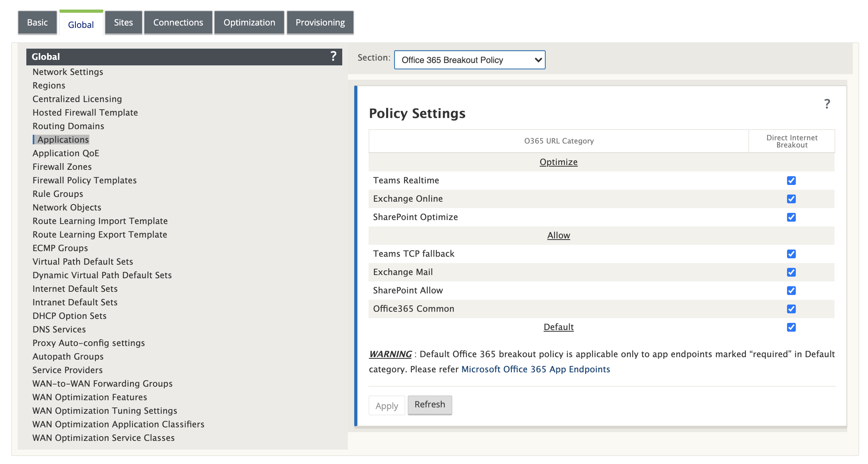Toggle Exchange Mail breakout checkbox
Viewport: 868px width, 464px height.
coord(791,272)
